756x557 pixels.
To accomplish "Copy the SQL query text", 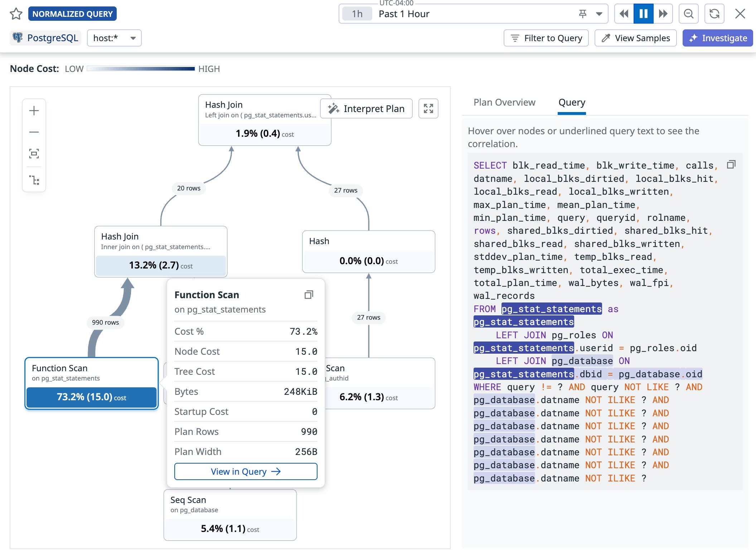I will 731,165.
